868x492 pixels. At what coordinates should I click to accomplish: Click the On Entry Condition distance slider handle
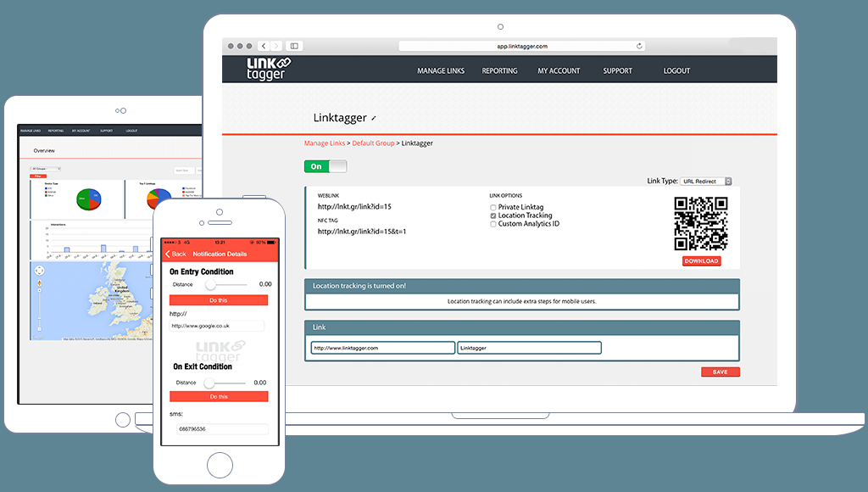coord(210,285)
